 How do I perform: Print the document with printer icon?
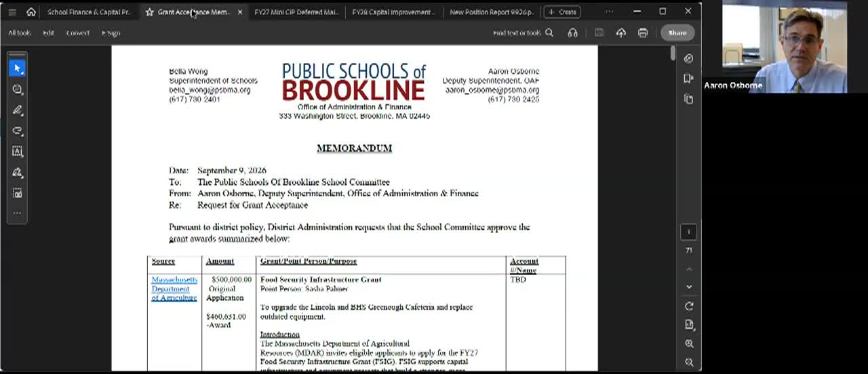(643, 33)
